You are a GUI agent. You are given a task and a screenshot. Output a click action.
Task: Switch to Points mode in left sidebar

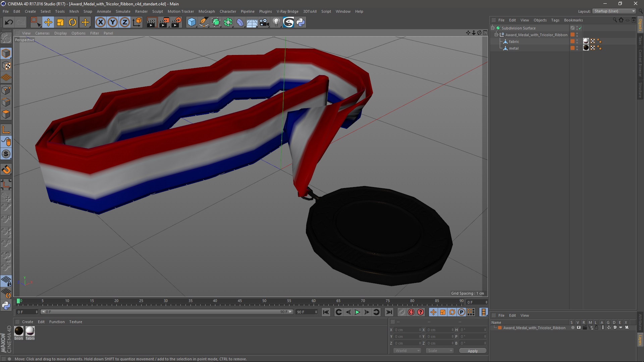6,90
